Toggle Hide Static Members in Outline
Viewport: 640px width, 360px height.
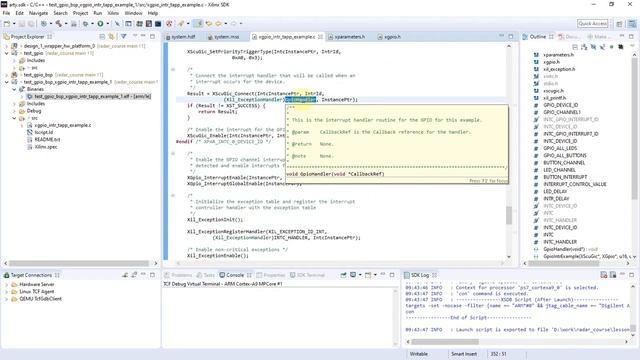[602, 47]
